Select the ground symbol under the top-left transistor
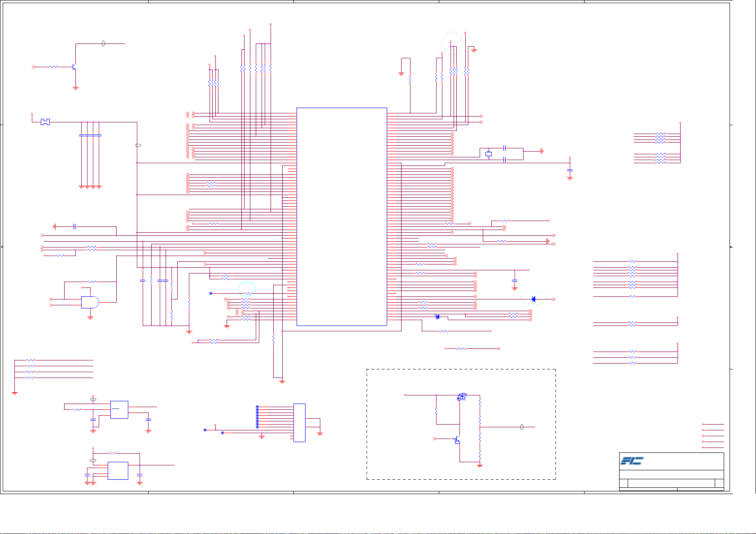This screenshot has width=756, height=534. 76,88
